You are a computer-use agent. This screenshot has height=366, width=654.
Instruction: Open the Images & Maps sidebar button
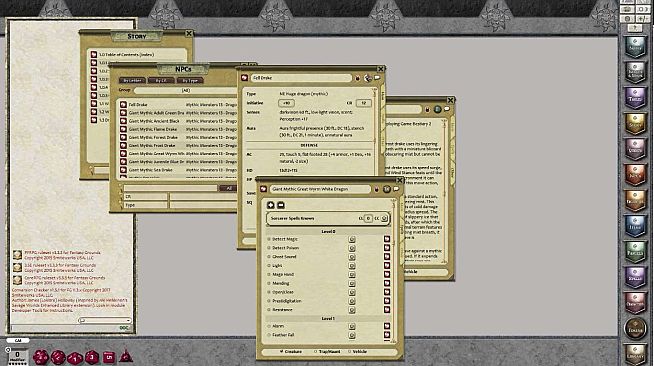coord(635,73)
